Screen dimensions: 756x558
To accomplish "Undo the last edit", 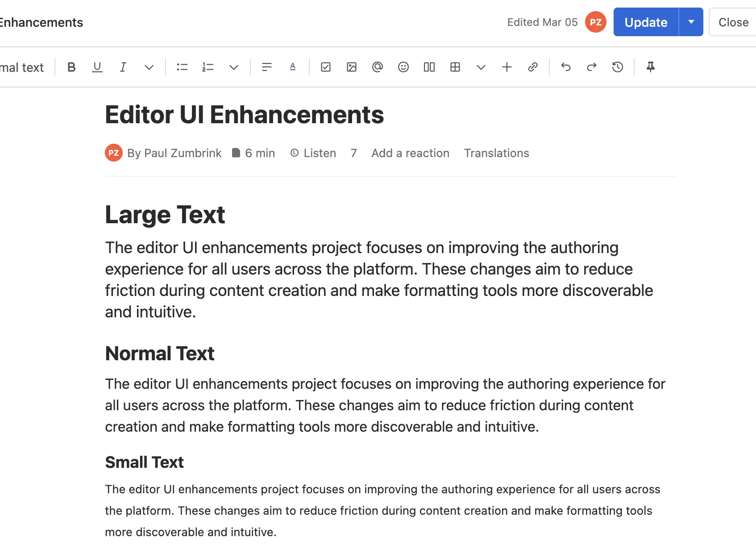I will 566,67.
